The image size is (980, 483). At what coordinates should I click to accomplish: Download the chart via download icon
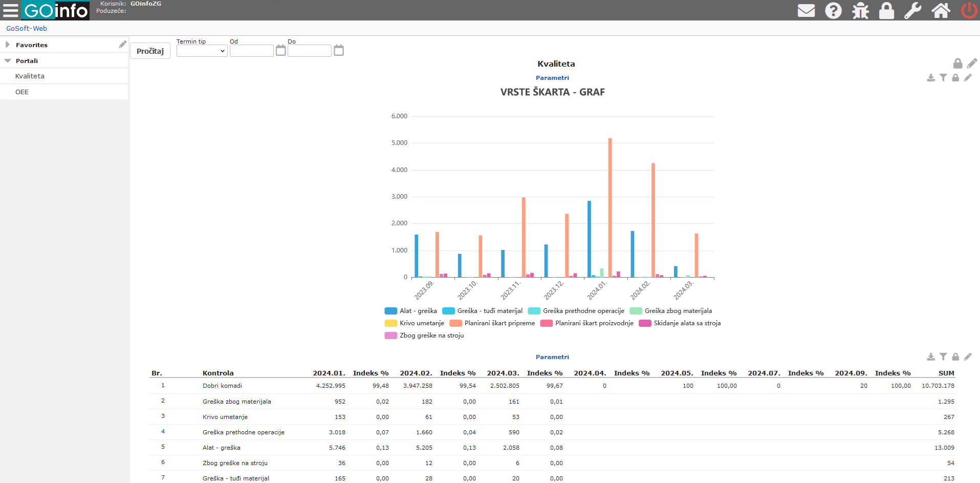[x=931, y=77]
